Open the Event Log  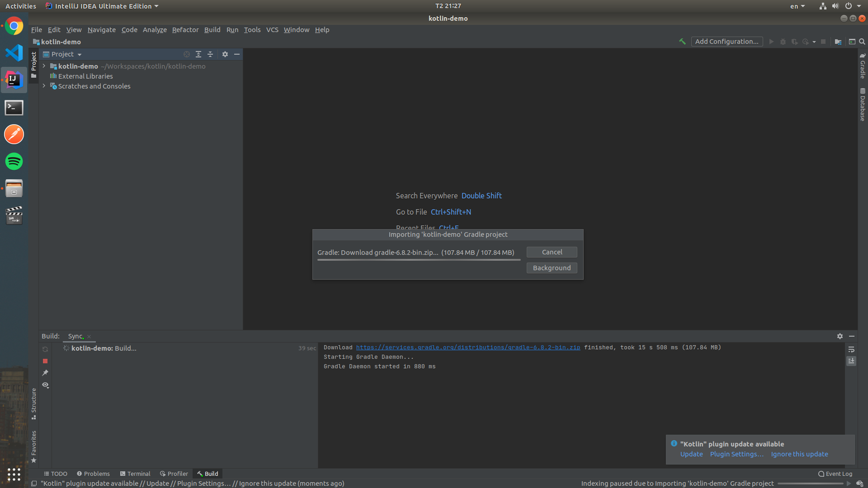click(x=835, y=474)
